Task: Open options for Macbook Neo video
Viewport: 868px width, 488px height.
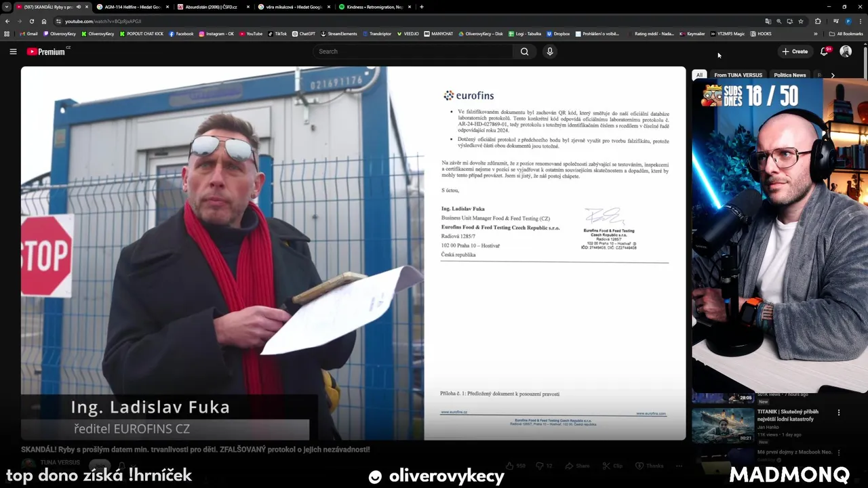Action: coord(839,452)
